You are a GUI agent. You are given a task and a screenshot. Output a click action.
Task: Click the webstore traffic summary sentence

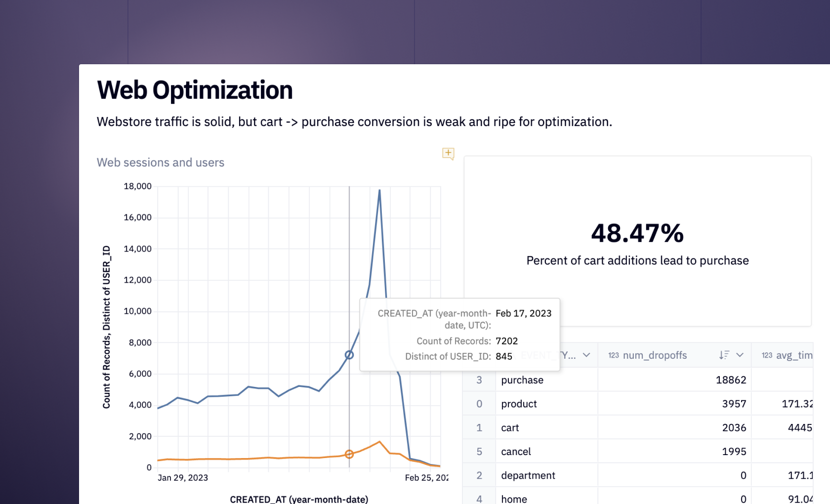pyautogui.click(x=354, y=122)
